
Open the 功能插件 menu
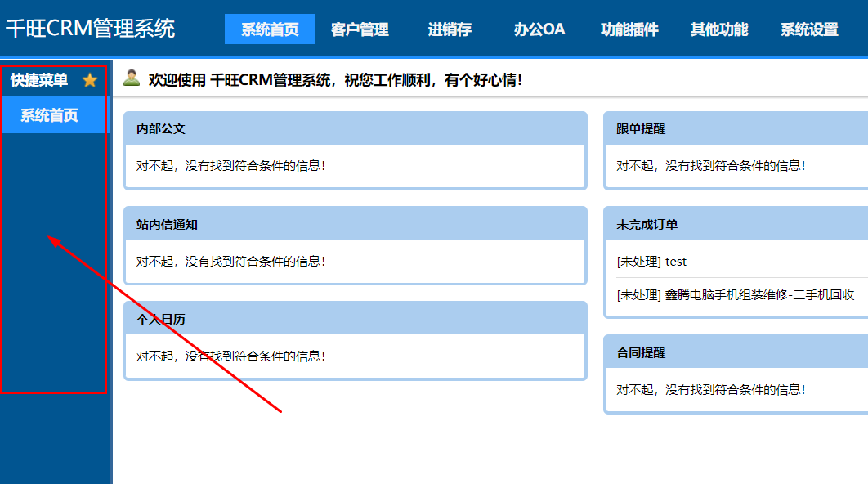point(629,29)
